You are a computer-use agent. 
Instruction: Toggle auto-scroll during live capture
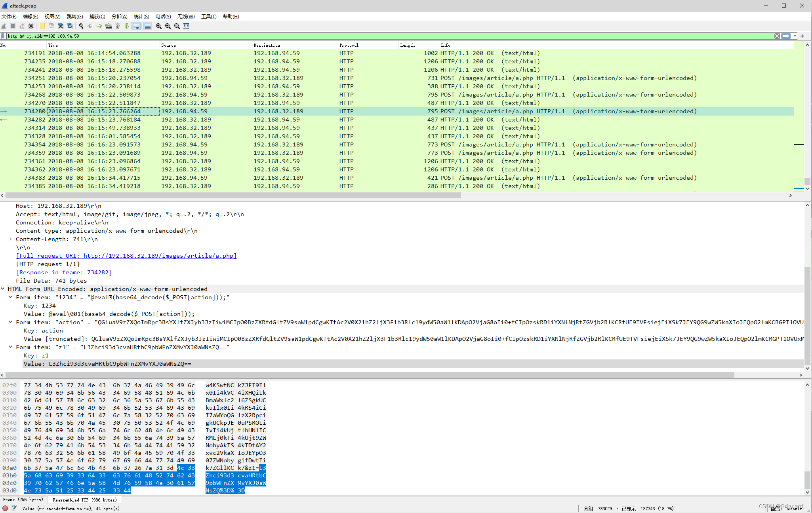[x=136, y=26]
